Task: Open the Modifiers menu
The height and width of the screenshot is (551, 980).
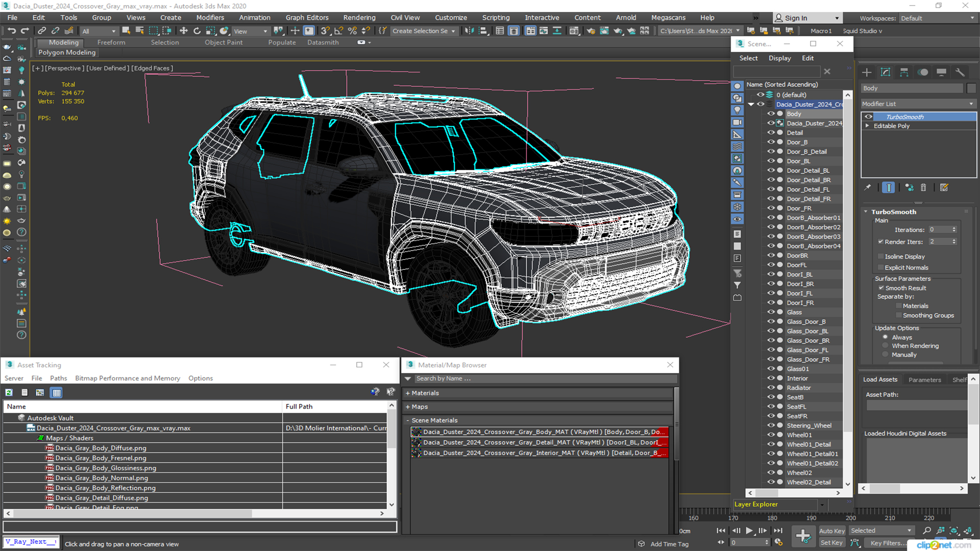Action: point(210,17)
